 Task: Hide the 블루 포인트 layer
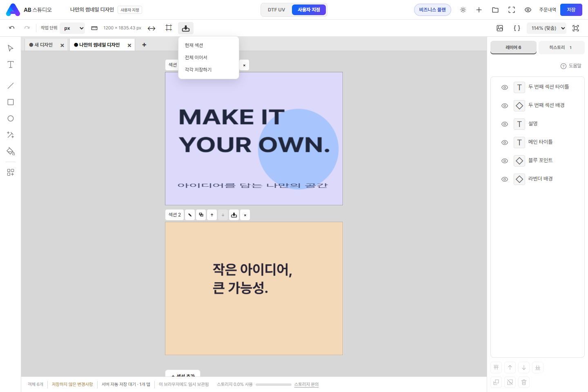tap(505, 161)
